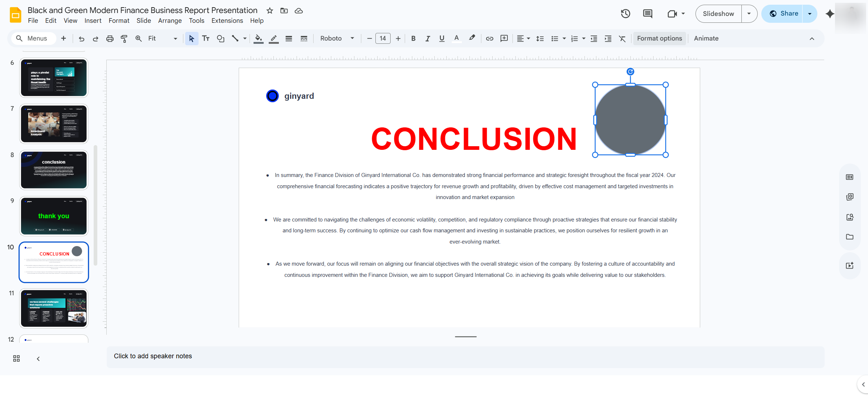This screenshot has height=397, width=868.
Task: Open the Extensions menu
Action: click(227, 21)
